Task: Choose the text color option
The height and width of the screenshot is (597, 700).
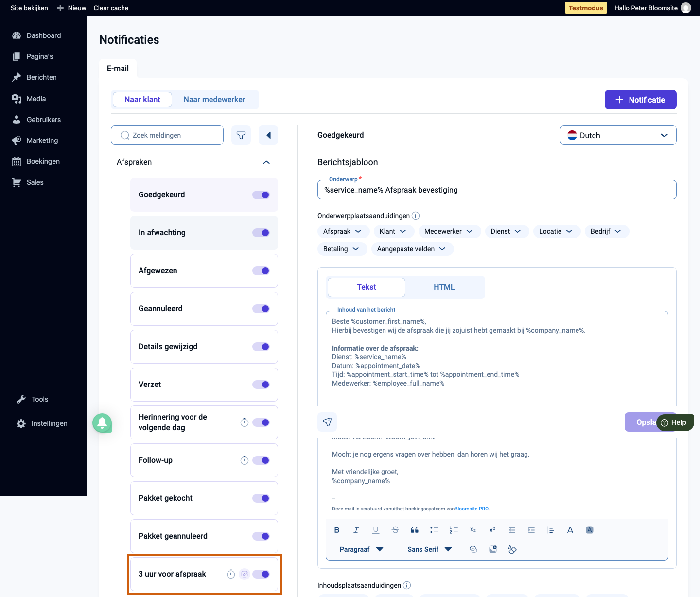Action: (570, 530)
